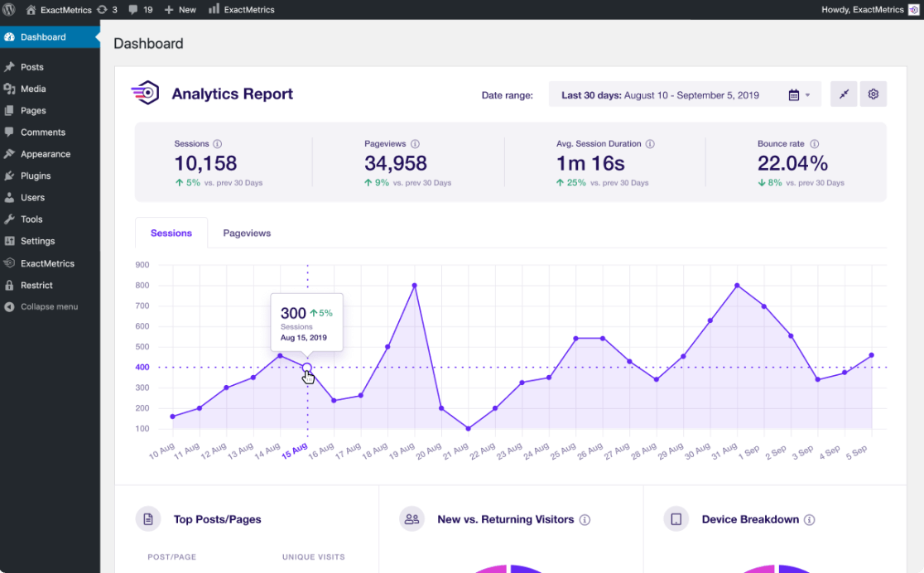Go to the Plugins menu
This screenshot has width=924, height=573.
click(x=50, y=176)
